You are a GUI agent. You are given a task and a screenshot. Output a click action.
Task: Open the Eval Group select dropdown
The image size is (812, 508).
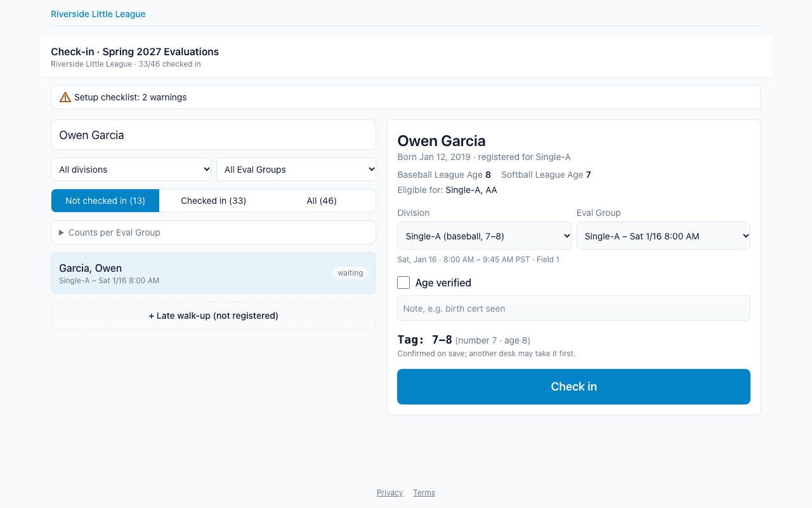(664, 236)
